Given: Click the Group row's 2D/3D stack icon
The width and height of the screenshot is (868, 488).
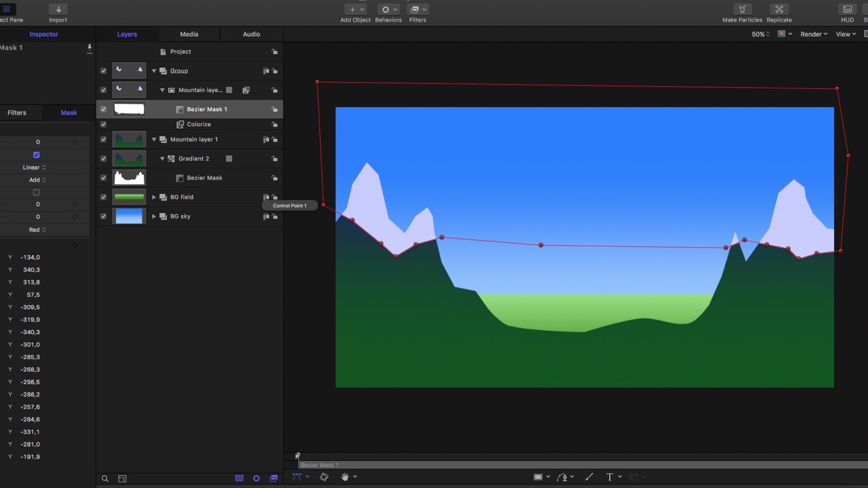Looking at the screenshot, I should [x=266, y=70].
